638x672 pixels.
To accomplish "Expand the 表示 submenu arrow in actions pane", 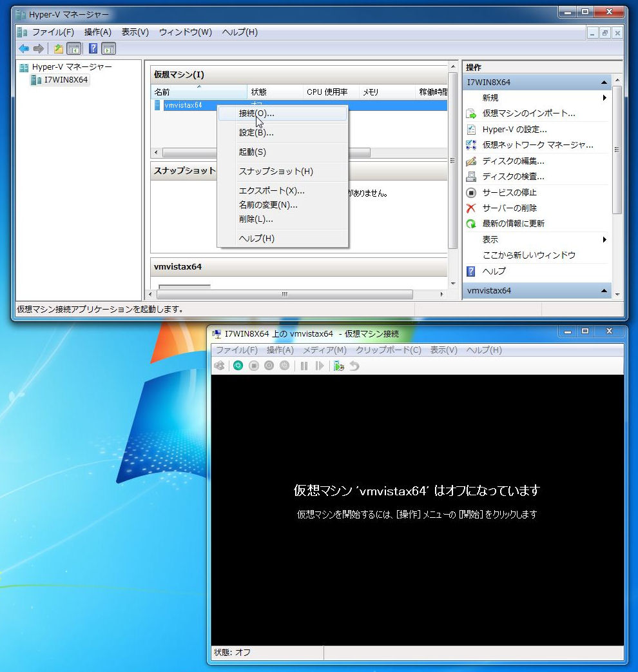I will [604, 239].
